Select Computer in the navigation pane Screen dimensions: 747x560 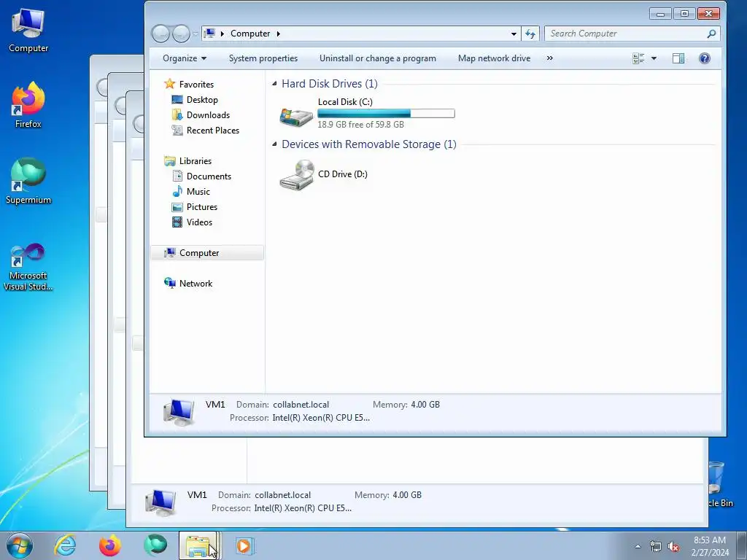(x=207, y=253)
